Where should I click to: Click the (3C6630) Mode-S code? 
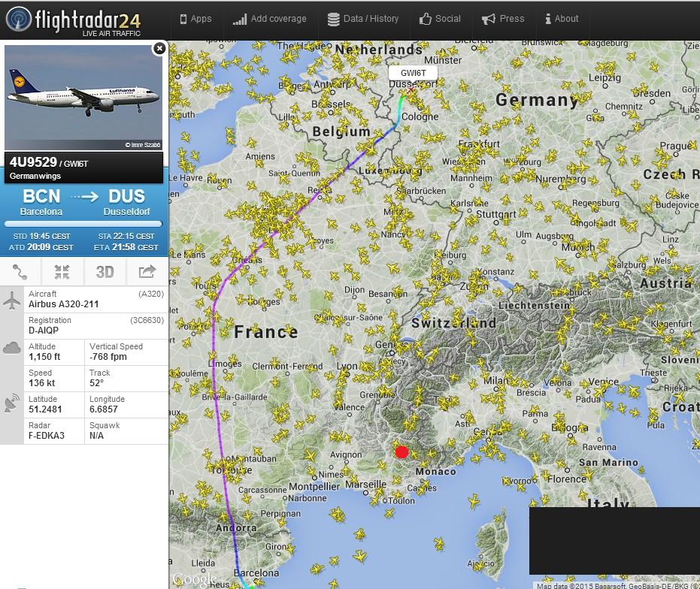coord(147,320)
